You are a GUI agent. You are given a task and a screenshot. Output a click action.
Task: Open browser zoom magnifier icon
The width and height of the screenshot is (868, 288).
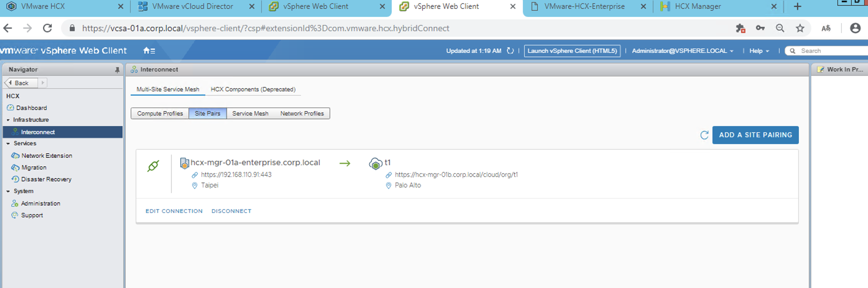tap(780, 28)
